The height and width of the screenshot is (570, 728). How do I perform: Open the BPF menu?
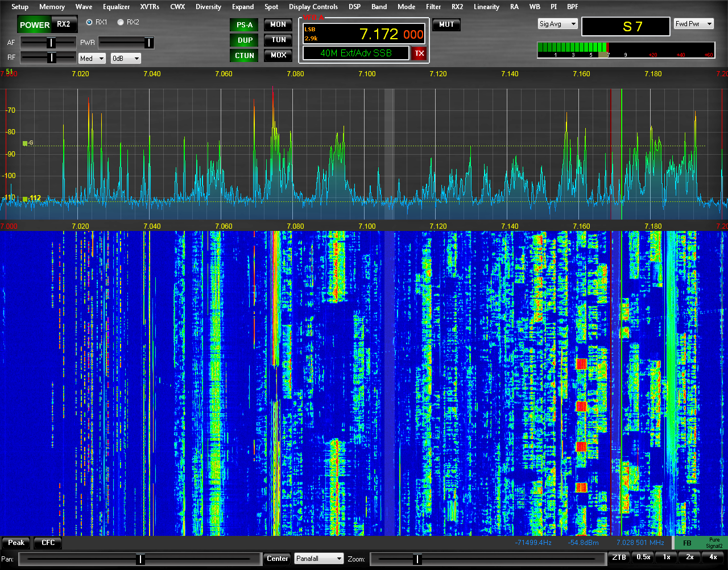573,7
